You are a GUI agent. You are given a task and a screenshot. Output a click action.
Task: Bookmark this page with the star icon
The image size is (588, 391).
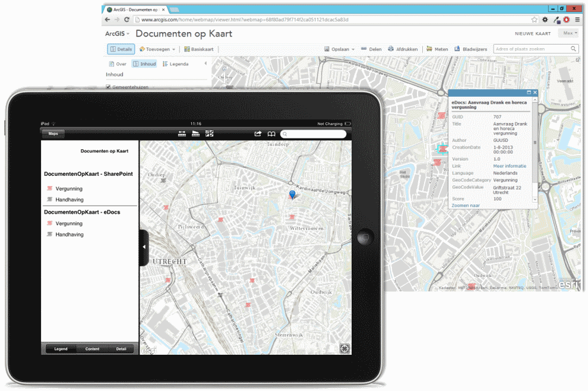pyautogui.click(x=535, y=20)
